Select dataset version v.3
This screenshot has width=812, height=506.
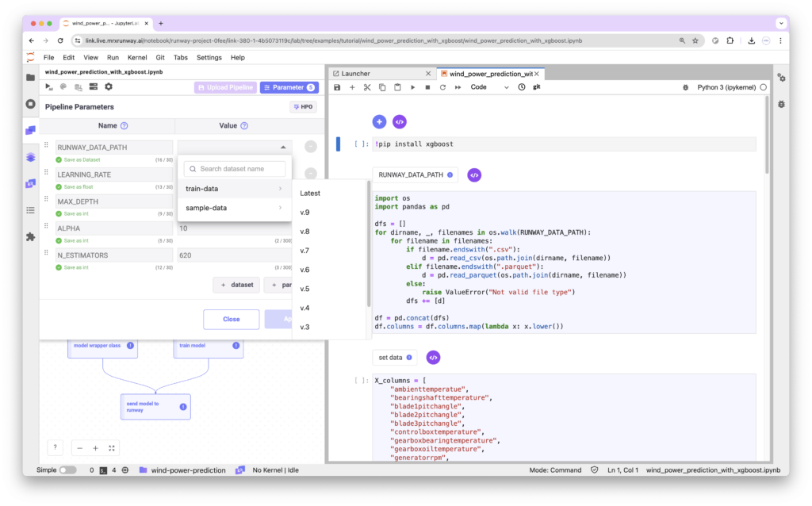[329, 327]
